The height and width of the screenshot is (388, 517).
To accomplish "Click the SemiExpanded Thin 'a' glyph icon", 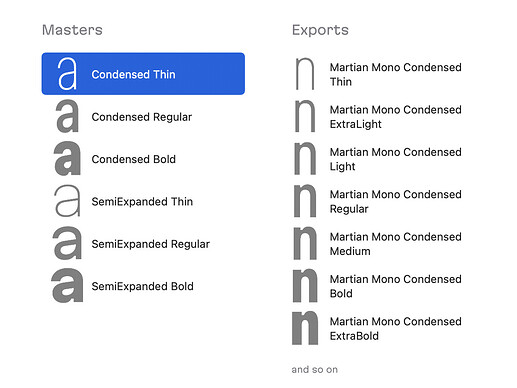I will click(x=67, y=201).
